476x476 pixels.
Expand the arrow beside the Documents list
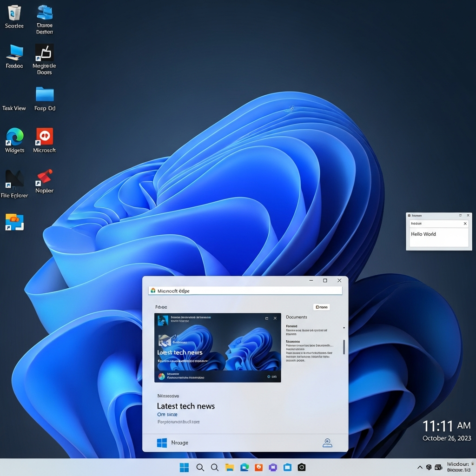coord(344,327)
